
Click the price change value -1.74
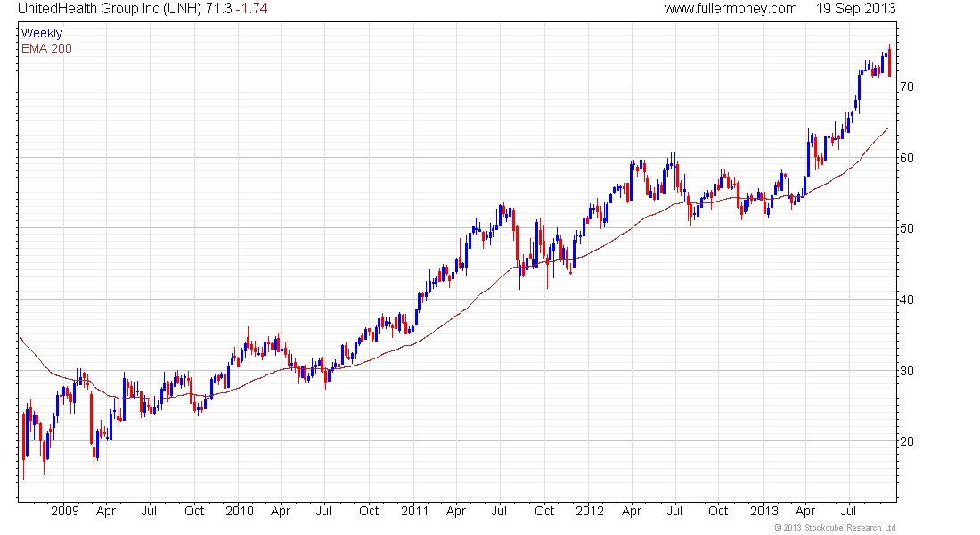(x=251, y=9)
